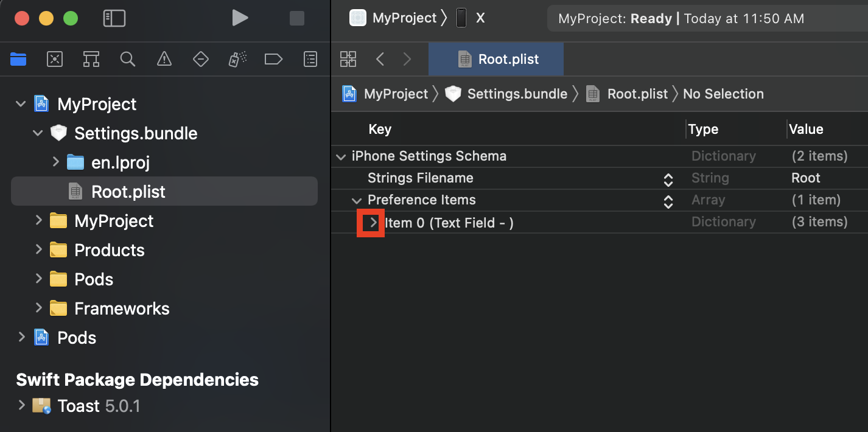Viewport: 868px width, 432px height.
Task: Show the Issue navigator warning icon
Action: tap(164, 59)
